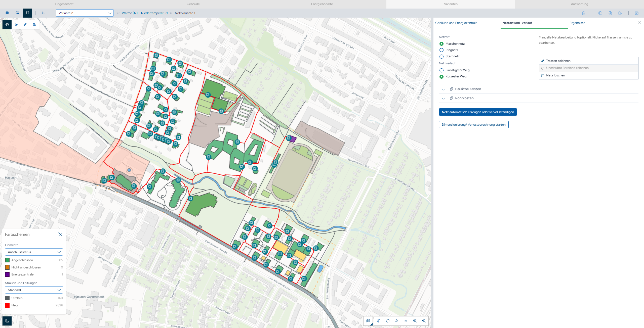Open the Gebäude tab
The height and width of the screenshot is (328, 644).
[193, 4]
